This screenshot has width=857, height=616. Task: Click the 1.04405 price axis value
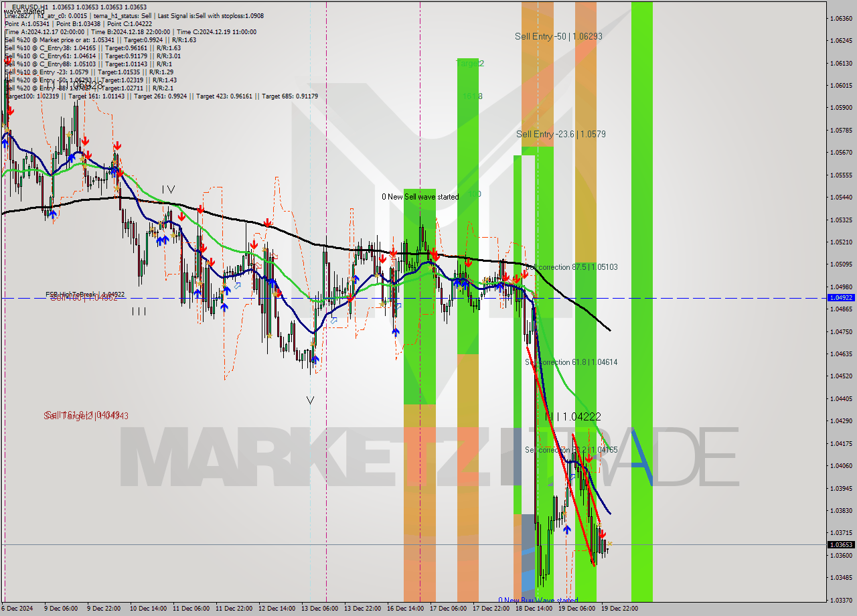[x=841, y=398]
